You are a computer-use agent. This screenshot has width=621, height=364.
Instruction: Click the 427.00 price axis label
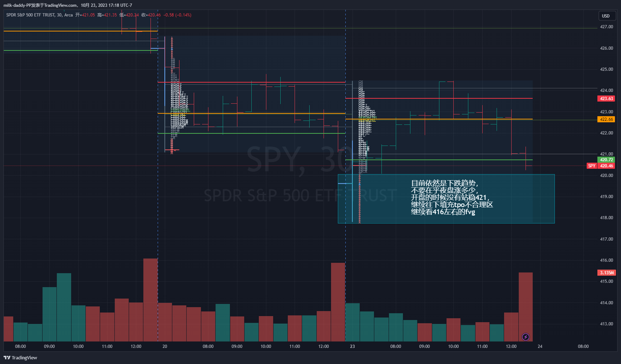[x=606, y=27]
